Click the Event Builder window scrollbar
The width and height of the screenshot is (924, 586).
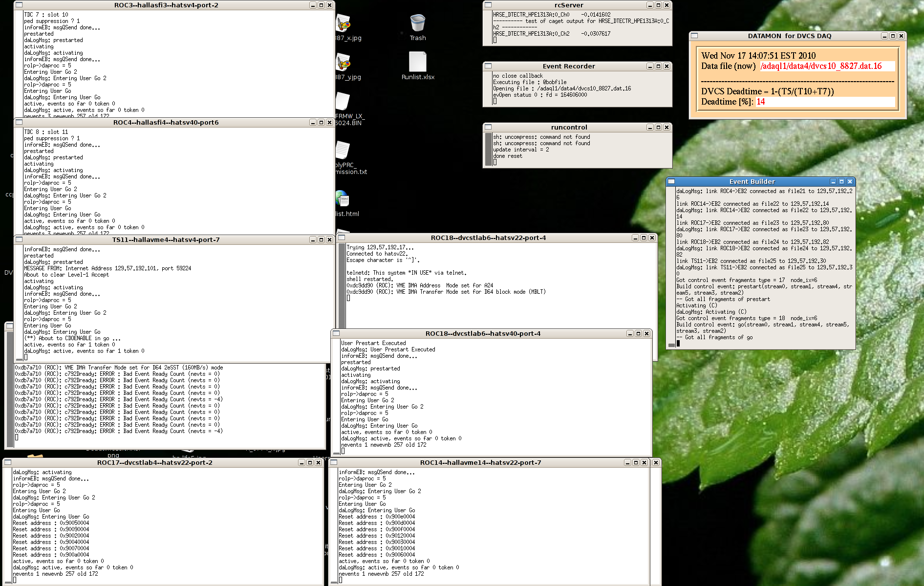[x=671, y=267]
